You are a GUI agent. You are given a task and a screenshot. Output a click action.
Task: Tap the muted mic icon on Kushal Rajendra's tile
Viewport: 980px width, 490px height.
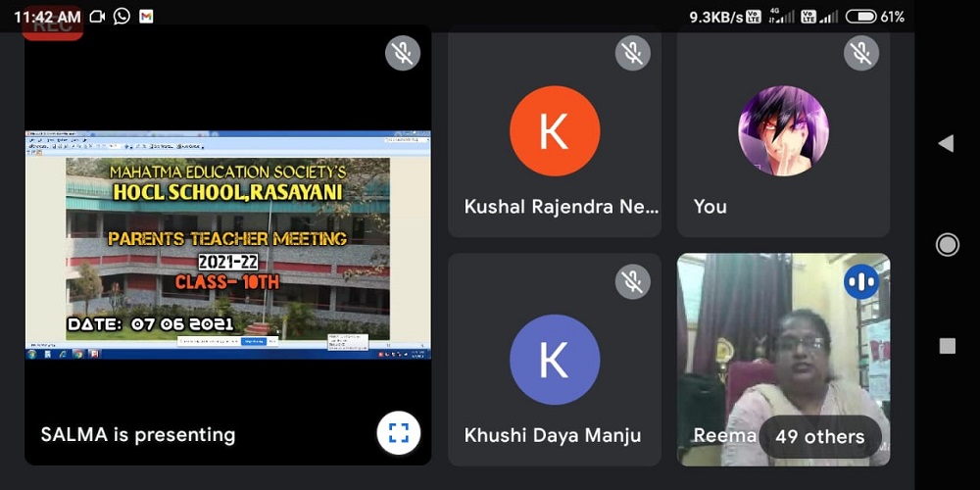[x=633, y=53]
